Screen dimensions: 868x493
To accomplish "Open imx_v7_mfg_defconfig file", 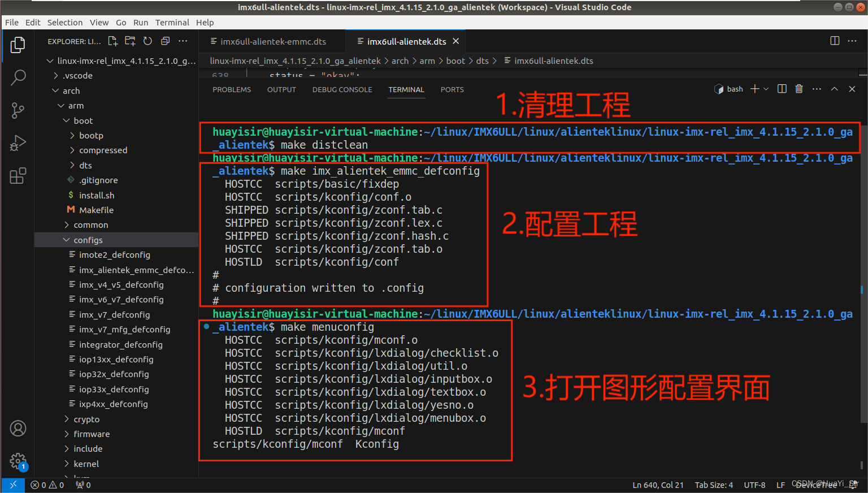I will point(116,329).
